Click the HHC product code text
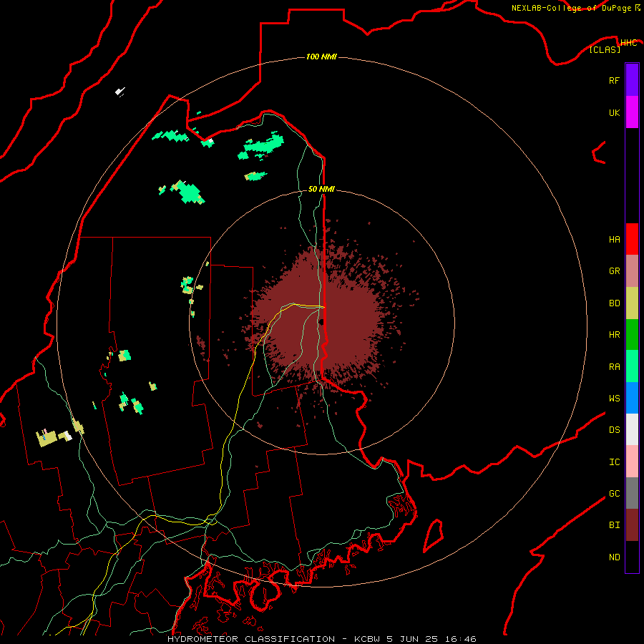 coord(629,43)
